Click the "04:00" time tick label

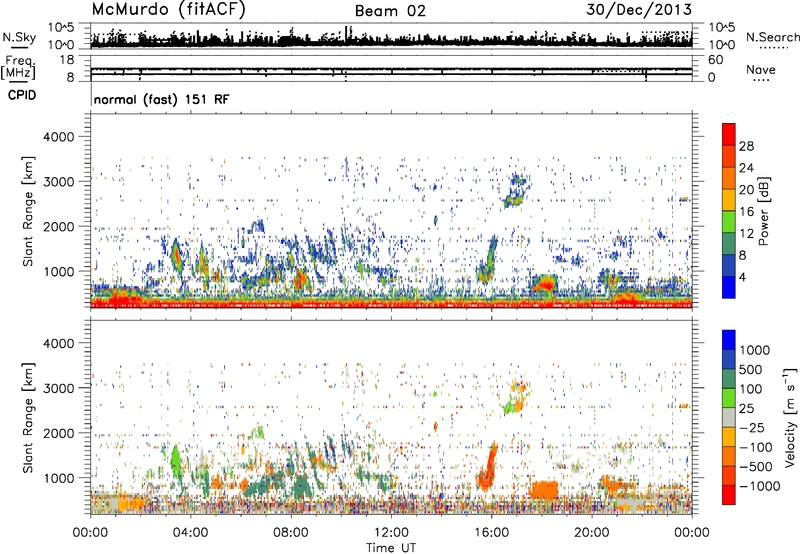click(190, 533)
